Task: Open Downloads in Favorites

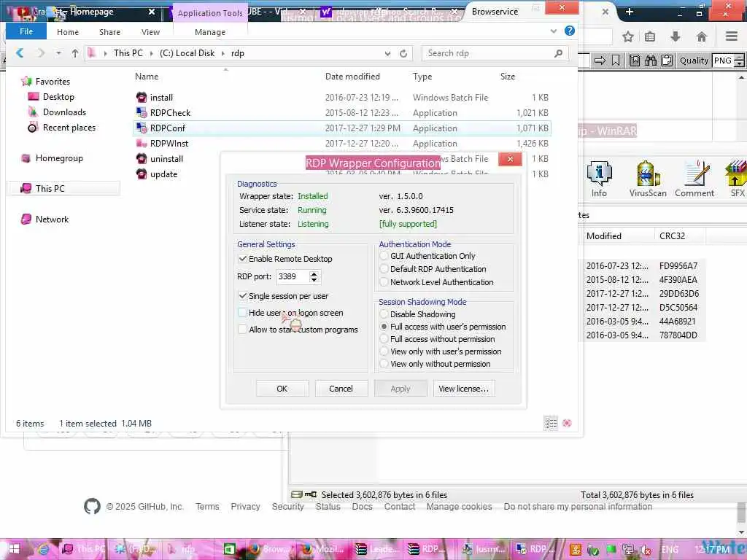Action: (x=64, y=112)
